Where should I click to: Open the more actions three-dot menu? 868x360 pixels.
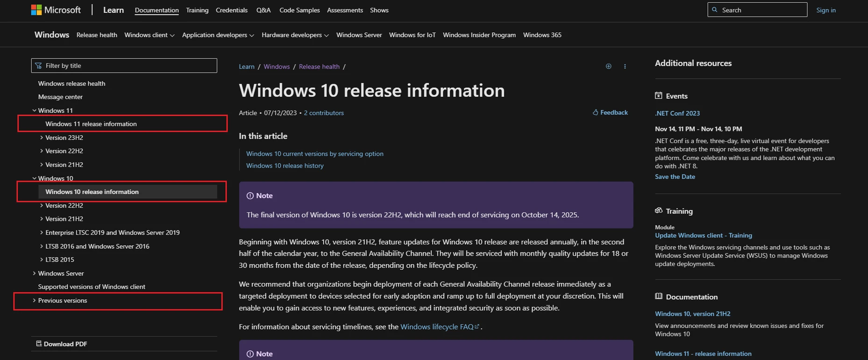pos(625,66)
